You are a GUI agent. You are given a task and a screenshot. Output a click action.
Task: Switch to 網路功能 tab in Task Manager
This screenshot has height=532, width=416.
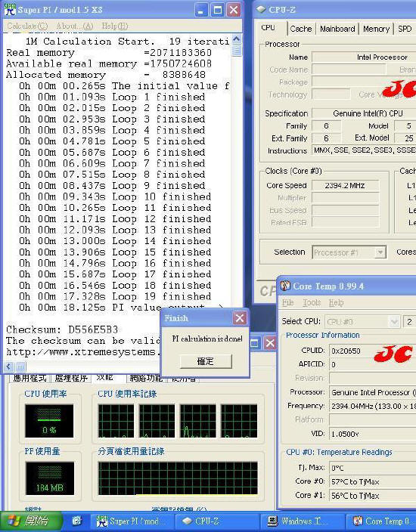tap(146, 378)
